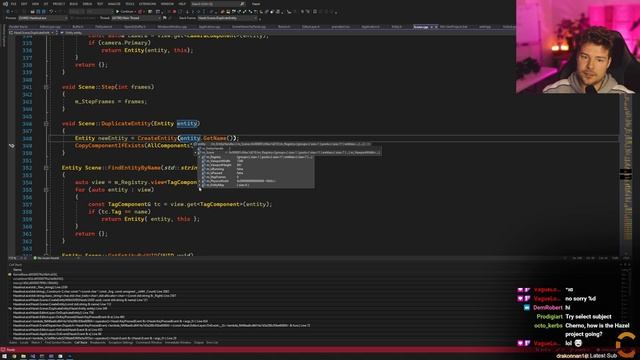
Task: Open the BUILD menu
Action: (x=73, y=4)
